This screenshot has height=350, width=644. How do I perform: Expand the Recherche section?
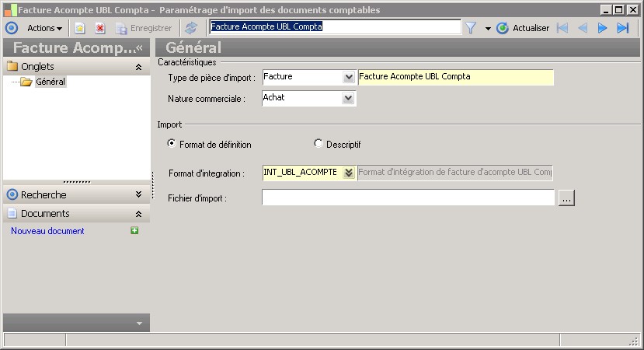click(x=139, y=194)
